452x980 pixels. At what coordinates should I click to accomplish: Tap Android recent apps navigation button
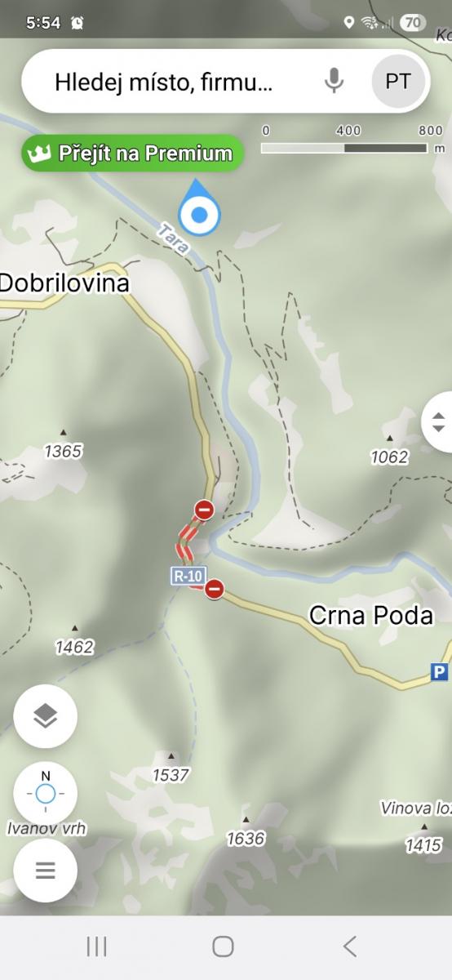96,947
